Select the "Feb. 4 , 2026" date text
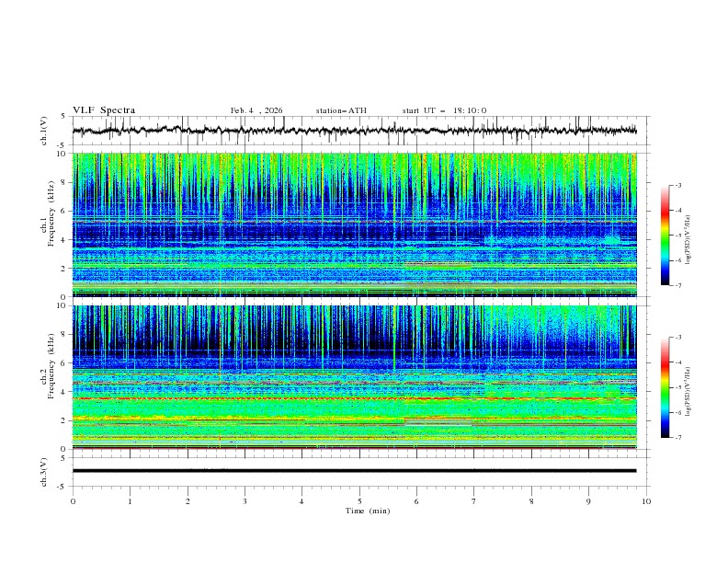The height and width of the screenshot is (563, 728). 256,110
